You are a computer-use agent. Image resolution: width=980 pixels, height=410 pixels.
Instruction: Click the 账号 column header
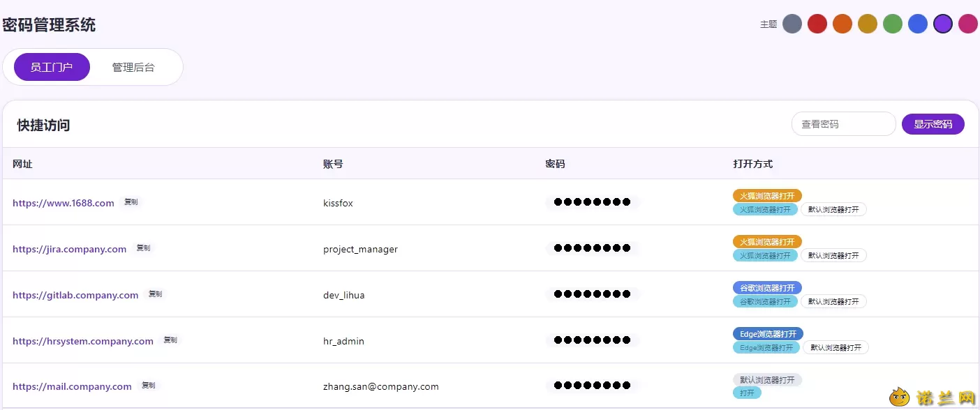333,164
